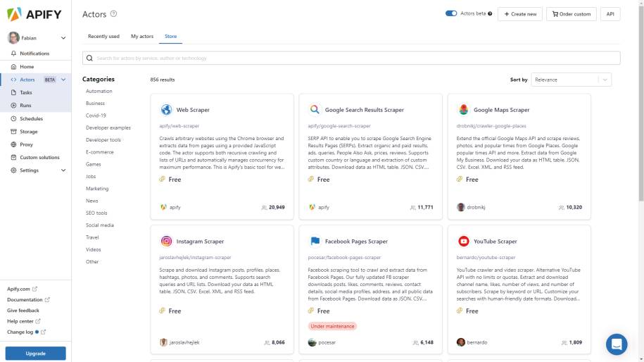Click the Google Maps Scraper icon
This screenshot has width=644, height=362.
463,110
